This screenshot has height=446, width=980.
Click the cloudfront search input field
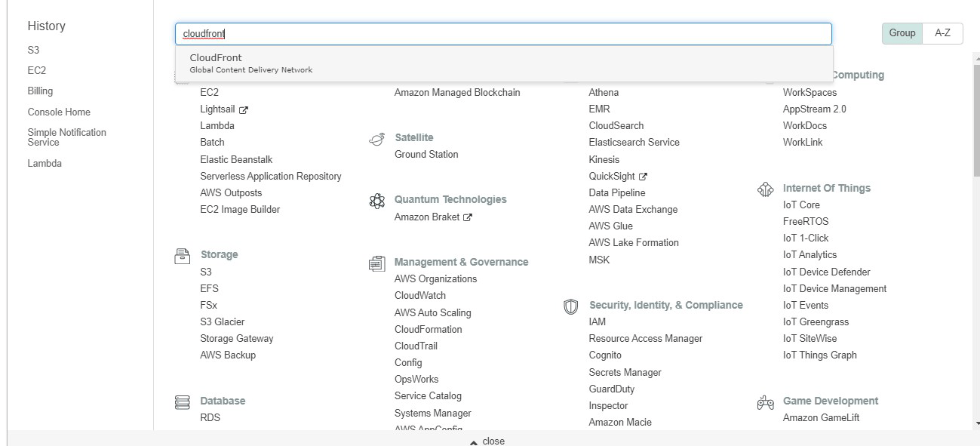click(503, 34)
